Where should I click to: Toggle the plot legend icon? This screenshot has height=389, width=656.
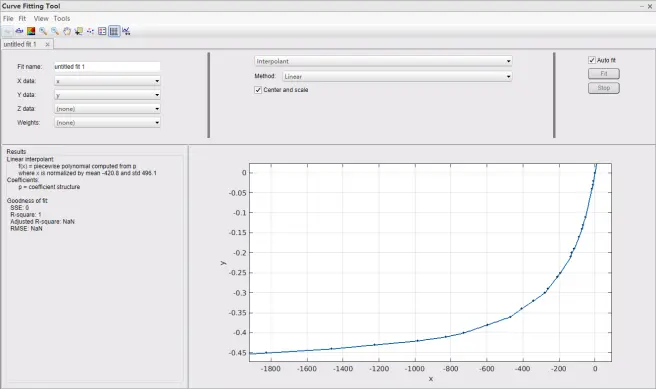click(102, 31)
